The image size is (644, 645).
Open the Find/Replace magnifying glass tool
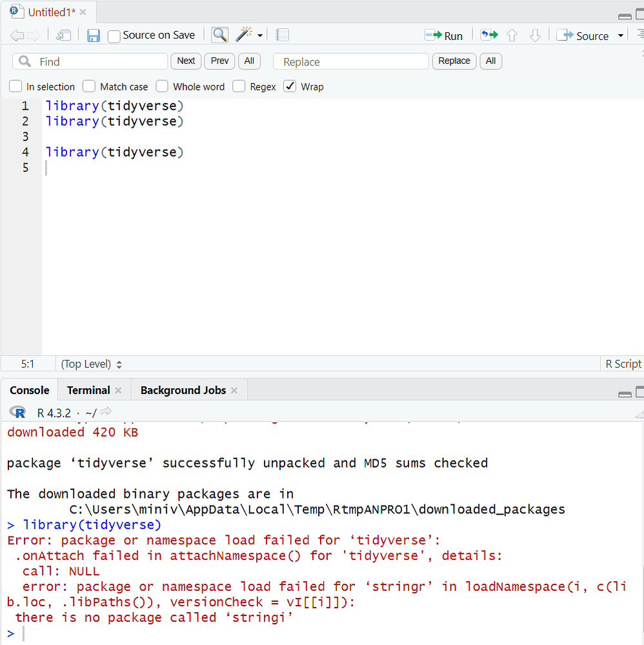pyautogui.click(x=219, y=34)
